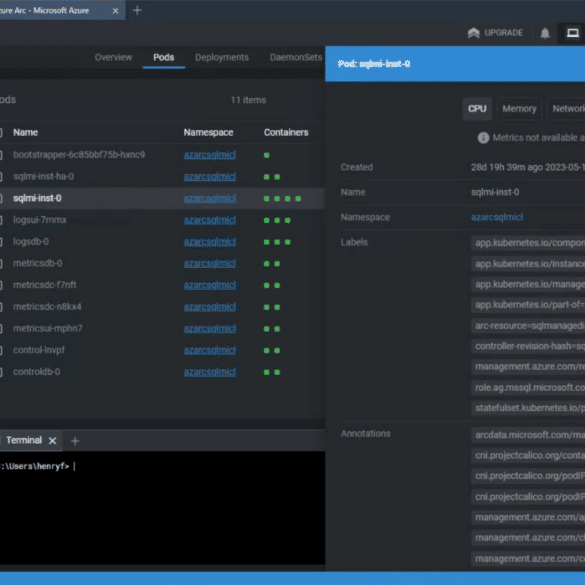Select the metricsdc-n8kx4 pod

[47, 307]
